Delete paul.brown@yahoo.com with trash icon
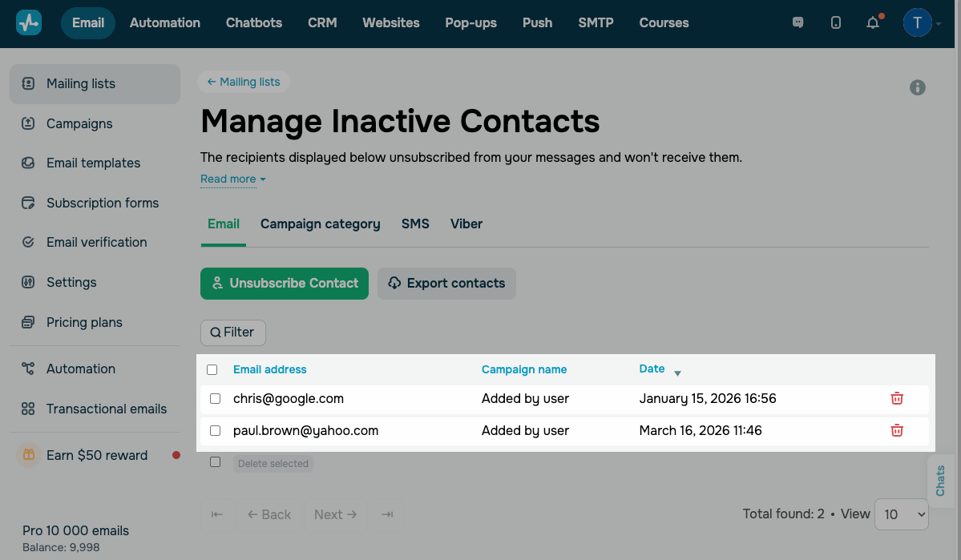This screenshot has width=961, height=560. click(897, 430)
